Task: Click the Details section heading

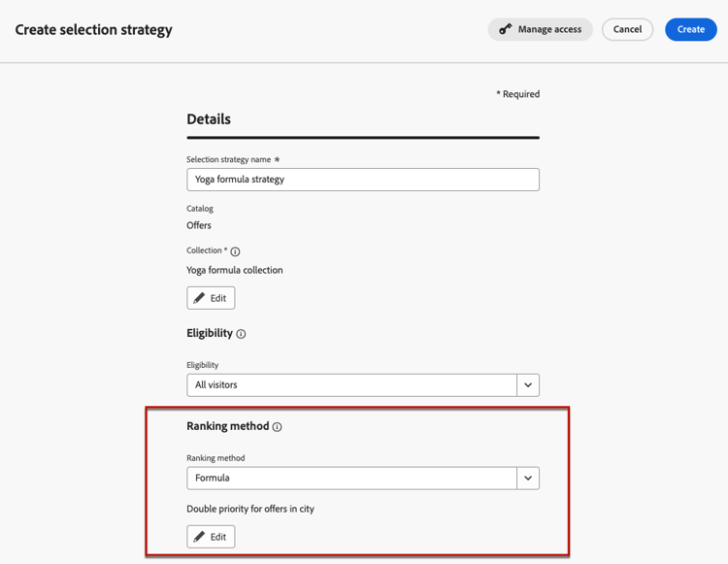Action: click(209, 119)
